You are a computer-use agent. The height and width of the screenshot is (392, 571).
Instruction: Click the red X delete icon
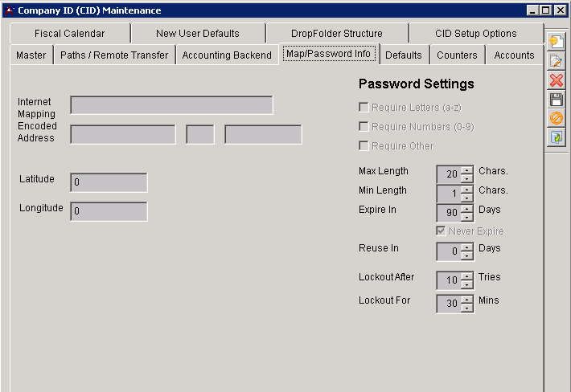click(556, 80)
